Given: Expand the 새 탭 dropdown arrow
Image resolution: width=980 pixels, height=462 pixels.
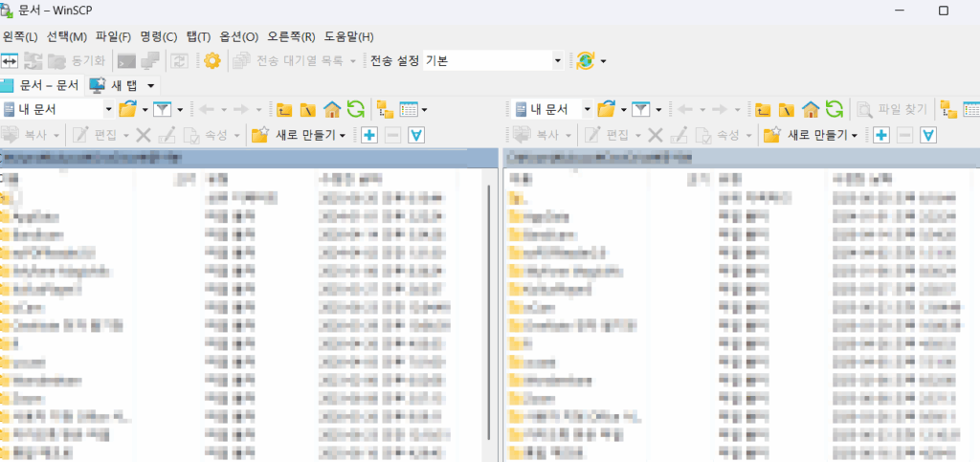Looking at the screenshot, I should (x=150, y=85).
